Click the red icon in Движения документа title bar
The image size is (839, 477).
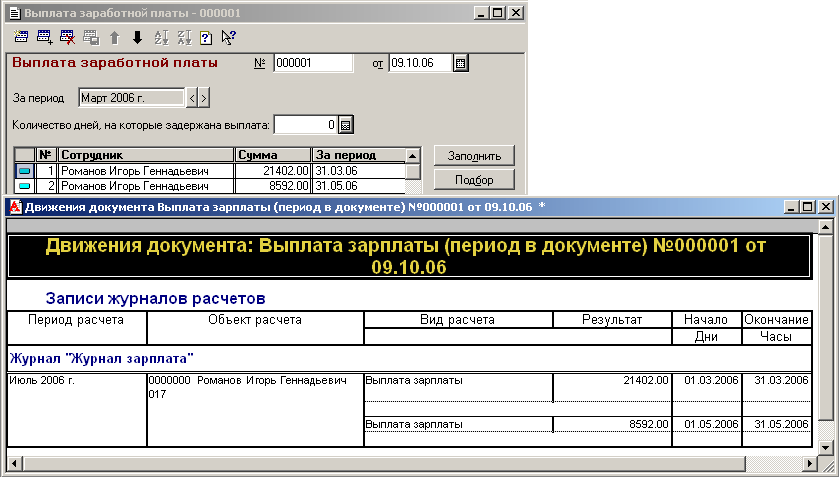16,207
